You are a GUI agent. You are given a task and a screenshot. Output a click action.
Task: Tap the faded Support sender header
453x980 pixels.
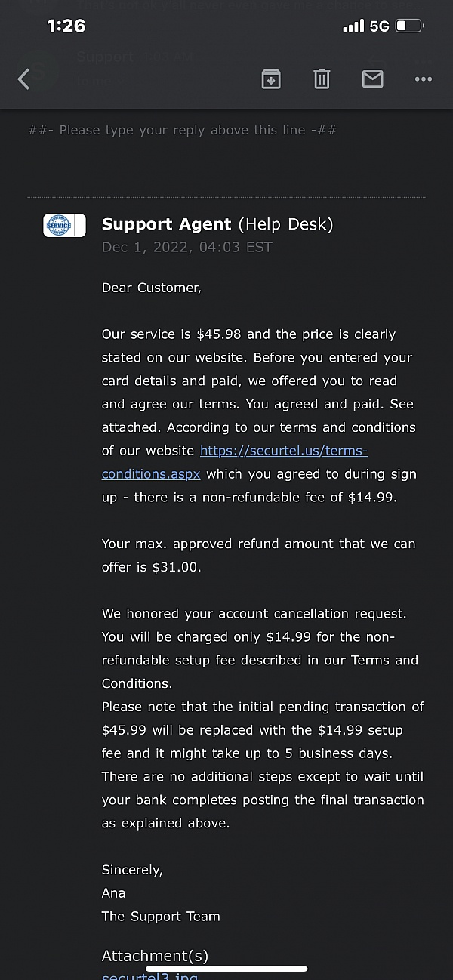[x=105, y=57]
